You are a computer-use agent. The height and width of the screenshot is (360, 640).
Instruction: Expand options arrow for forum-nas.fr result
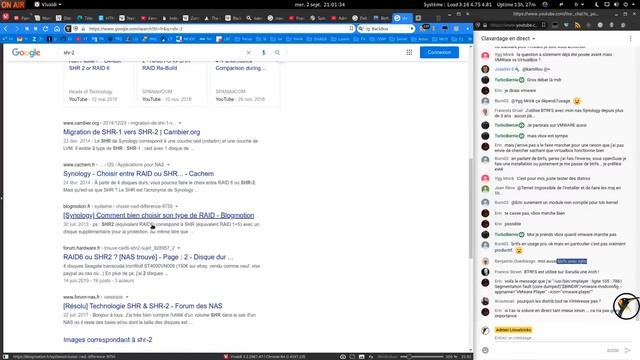pos(127,297)
